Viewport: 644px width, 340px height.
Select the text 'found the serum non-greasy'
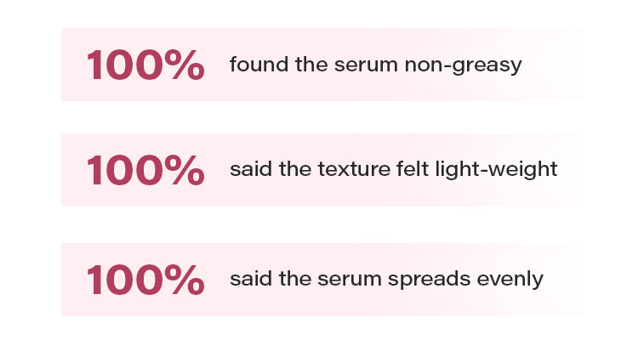[x=375, y=65]
